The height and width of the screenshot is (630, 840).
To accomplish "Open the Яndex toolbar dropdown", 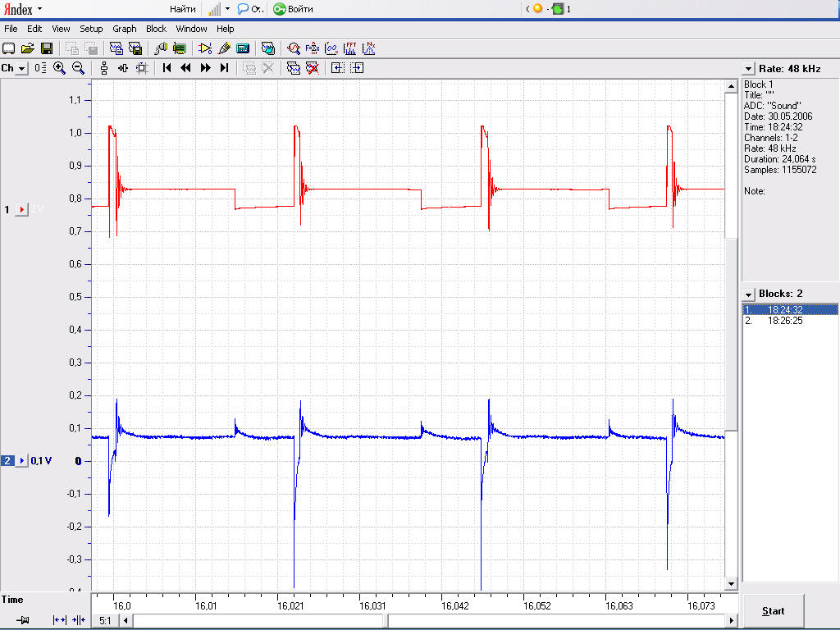I will coord(39,8).
